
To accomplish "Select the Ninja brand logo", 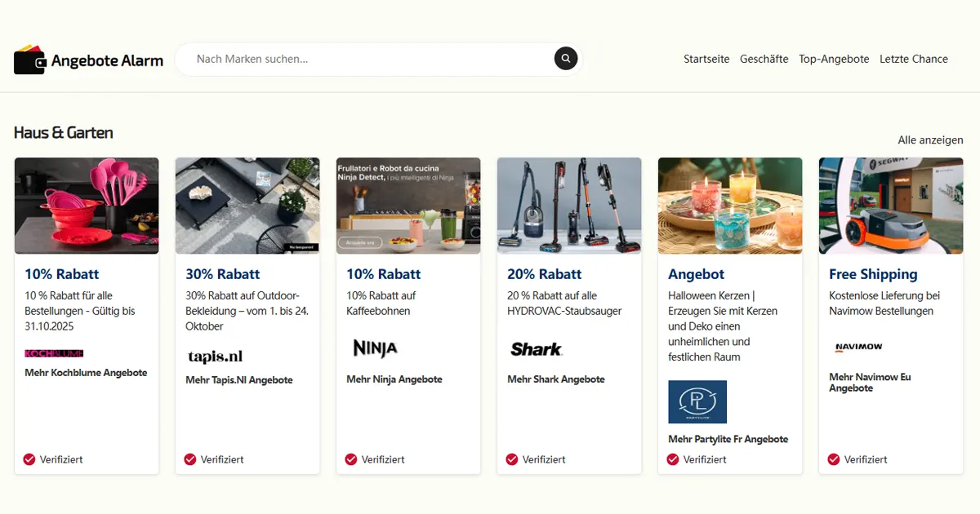I will [375, 348].
